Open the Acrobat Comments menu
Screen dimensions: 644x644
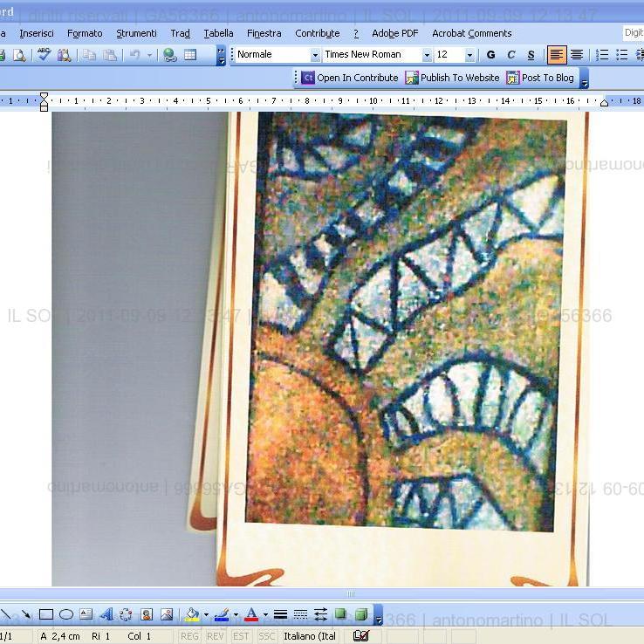tap(471, 33)
